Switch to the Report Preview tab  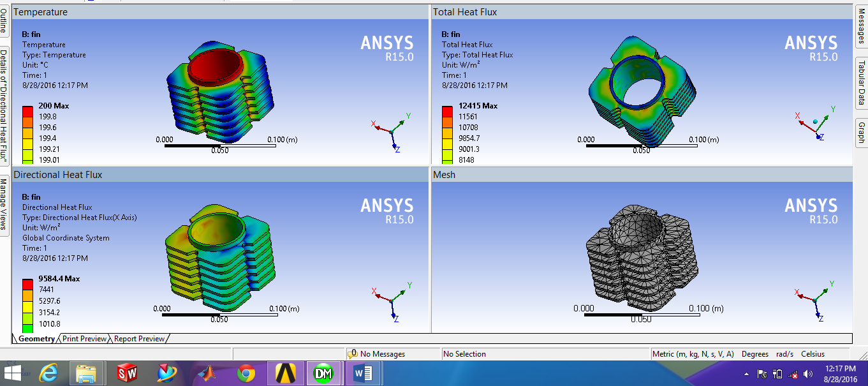click(139, 339)
